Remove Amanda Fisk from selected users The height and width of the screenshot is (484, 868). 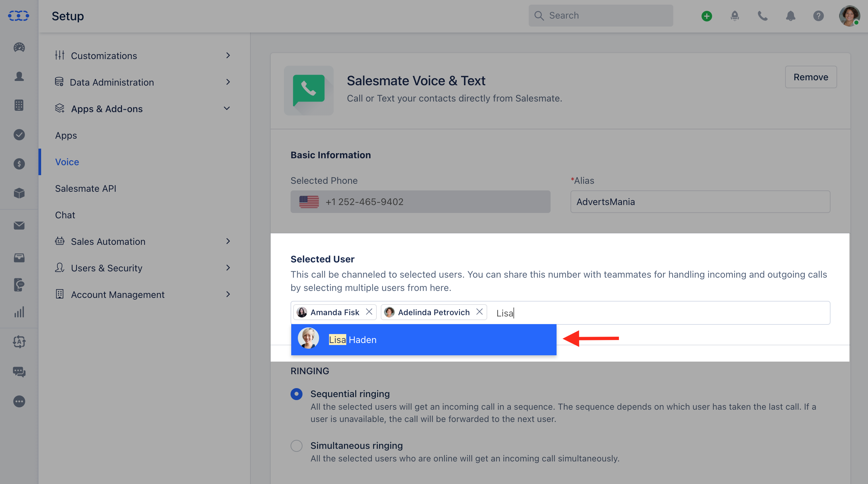369,312
